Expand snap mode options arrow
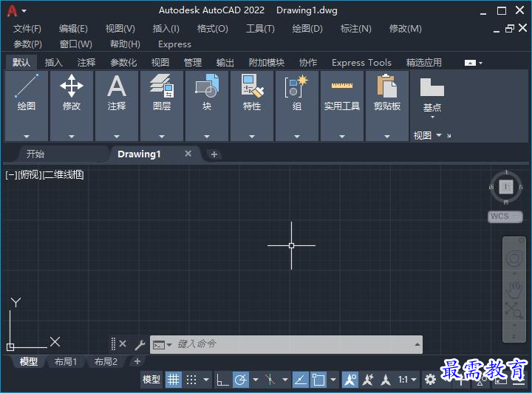The image size is (532, 393). pos(206,380)
